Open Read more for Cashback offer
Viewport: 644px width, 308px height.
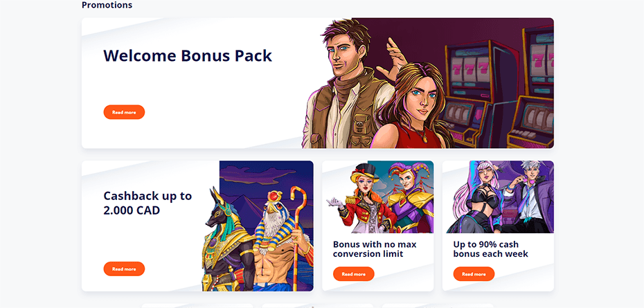pyautogui.click(x=124, y=269)
